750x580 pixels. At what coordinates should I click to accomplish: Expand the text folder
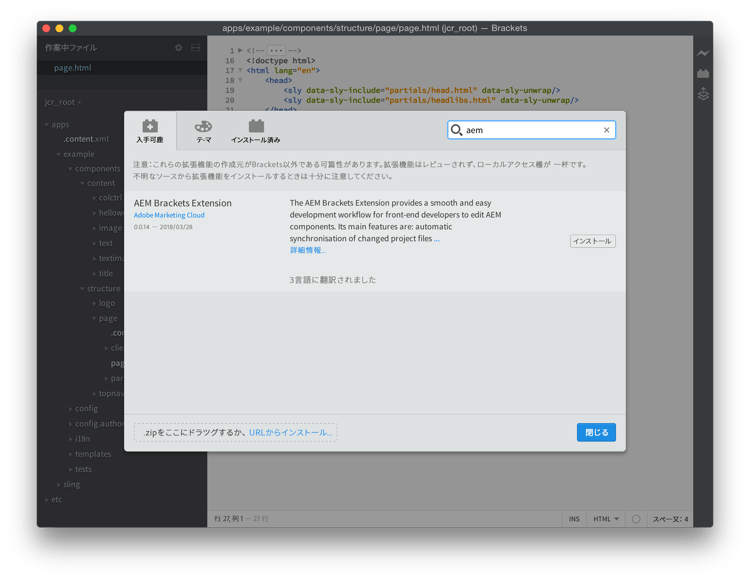tap(94, 243)
